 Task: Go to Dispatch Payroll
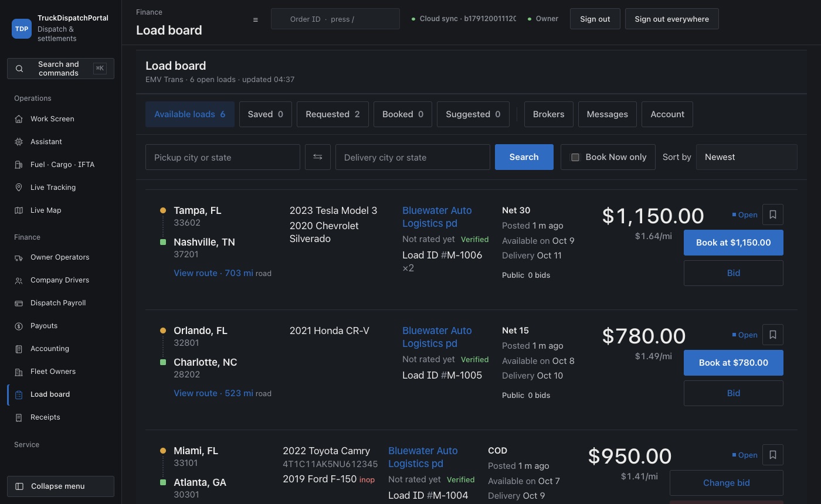[x=58, y=303]
